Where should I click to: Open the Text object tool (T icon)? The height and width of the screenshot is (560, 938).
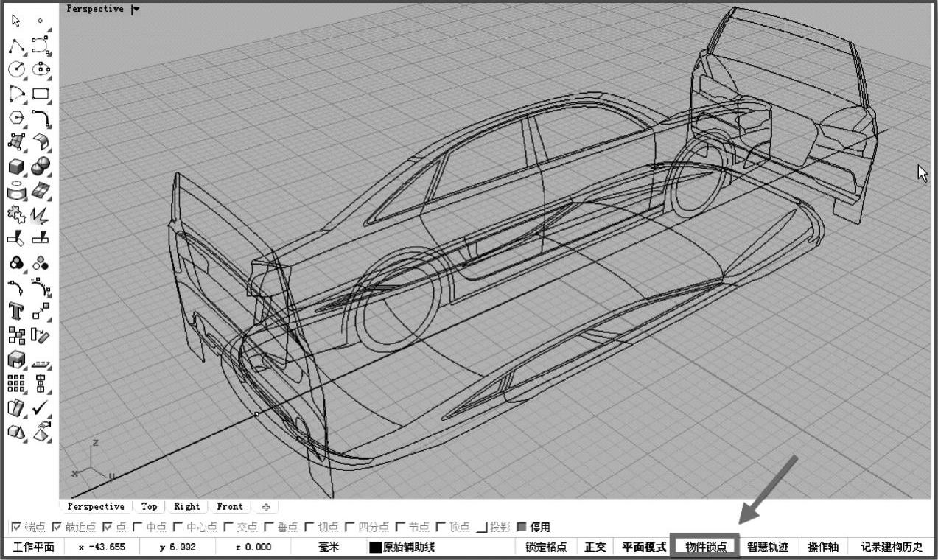point(16,311)
